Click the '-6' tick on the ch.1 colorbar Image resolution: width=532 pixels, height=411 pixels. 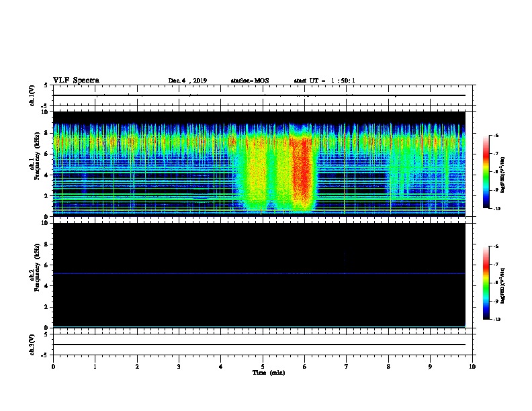pos(496,136)
